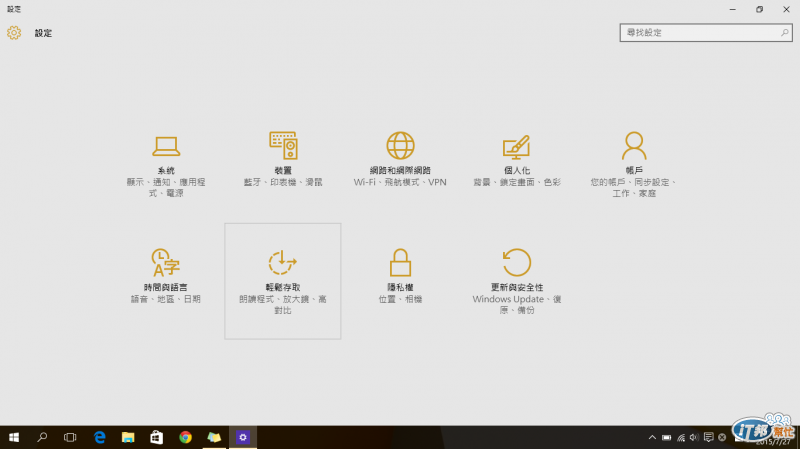800x449 pixels.
Task: Open the 帳戶 accounts settings
Action: point(634,164)
